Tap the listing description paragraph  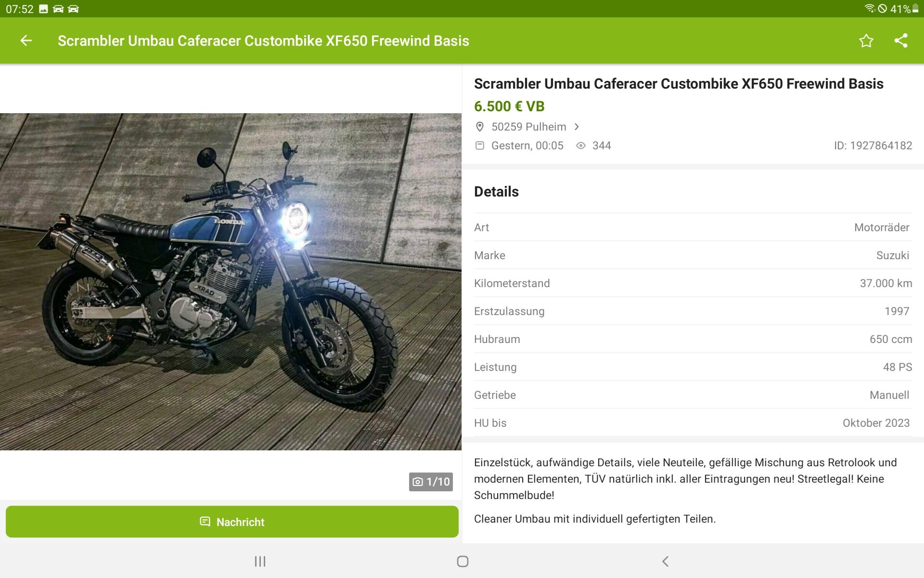coord(685,479)
